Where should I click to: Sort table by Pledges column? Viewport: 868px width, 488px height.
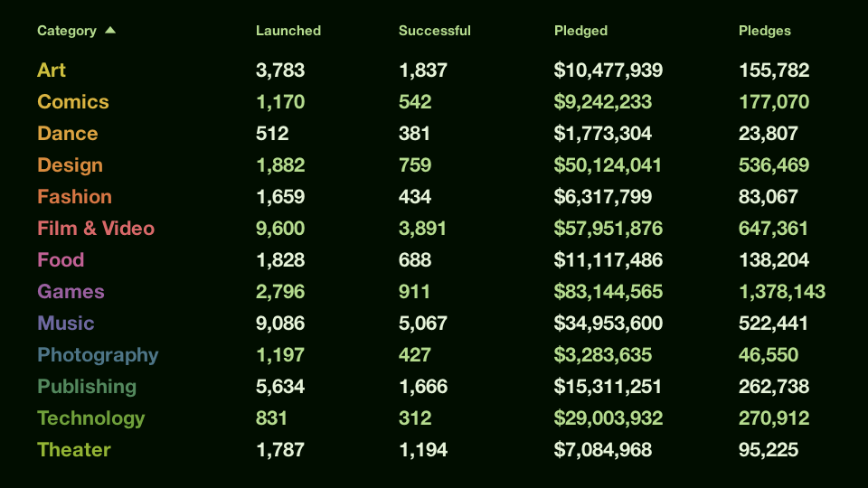pyautogui.click(x=765, y=31)
